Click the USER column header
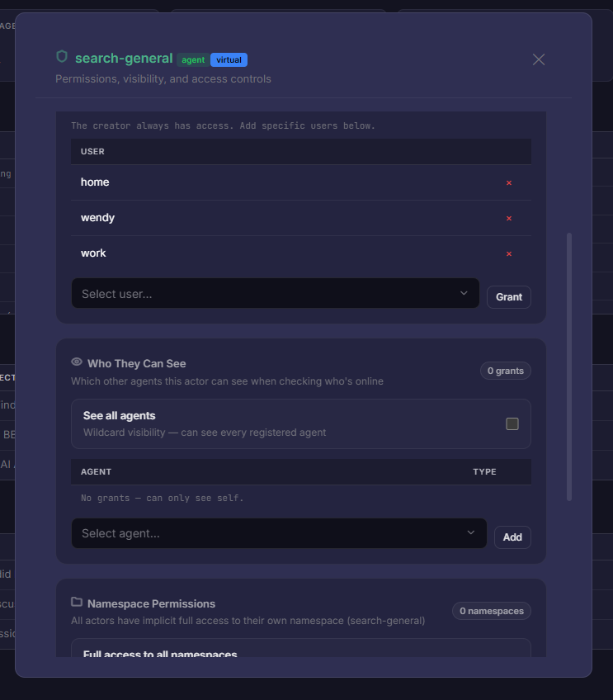The width and height of the screenshot is (613, 700). [x=92, y=152]
